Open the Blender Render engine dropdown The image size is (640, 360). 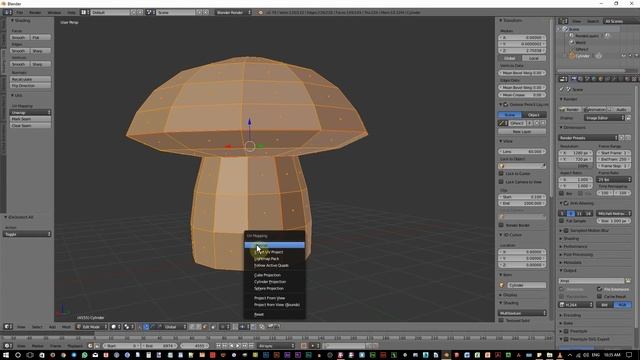tap(233, 13)
